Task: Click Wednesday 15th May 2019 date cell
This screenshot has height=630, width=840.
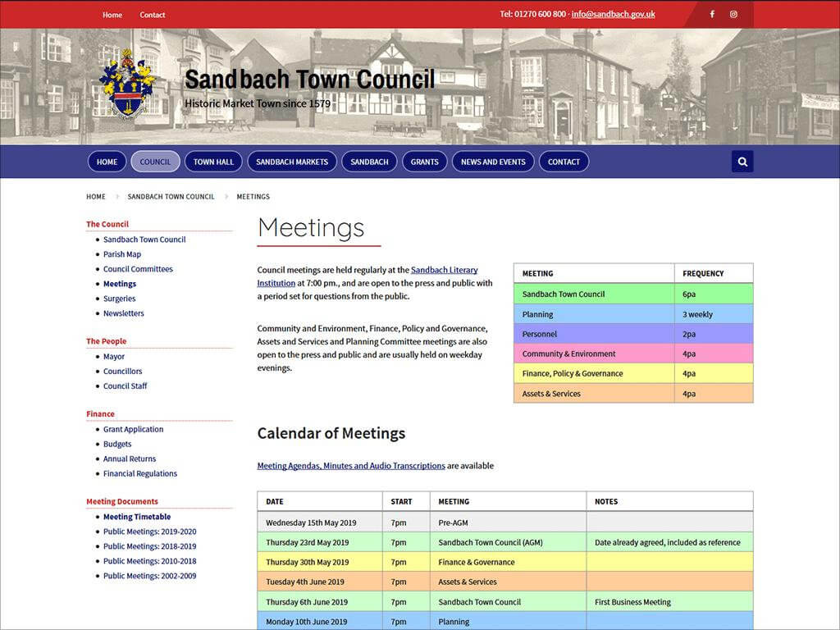Action: pyautogui.click(x=320, y=523)
